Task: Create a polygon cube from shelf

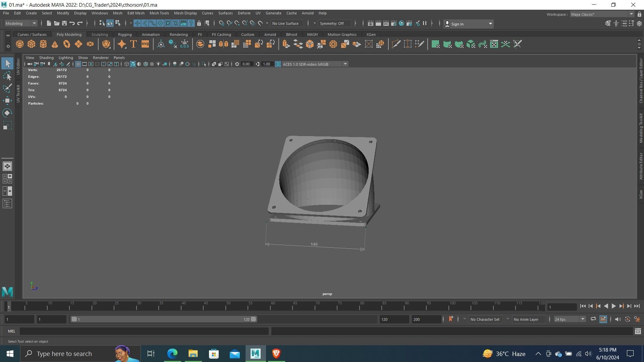Action: pos(32,44)
